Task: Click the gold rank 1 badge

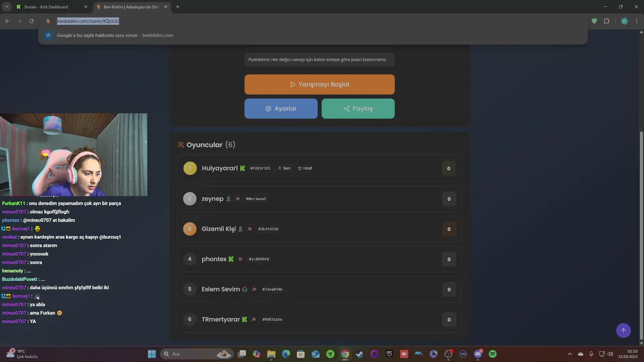Action: [x=190, y=168]
